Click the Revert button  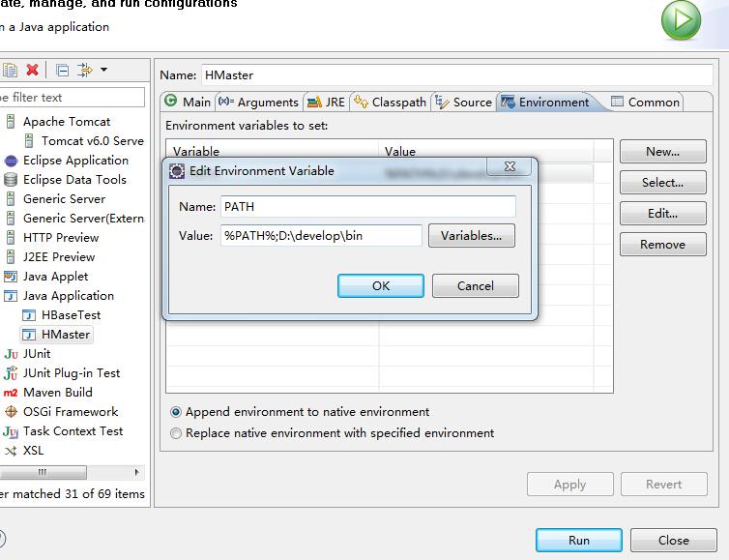[664, 485]
